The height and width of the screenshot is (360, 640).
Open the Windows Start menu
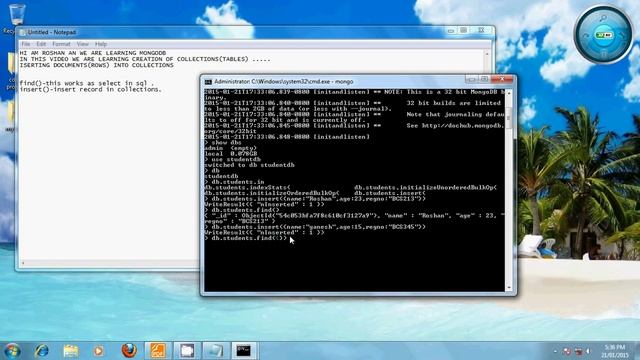pyautogui.click(x=12, y=351)
